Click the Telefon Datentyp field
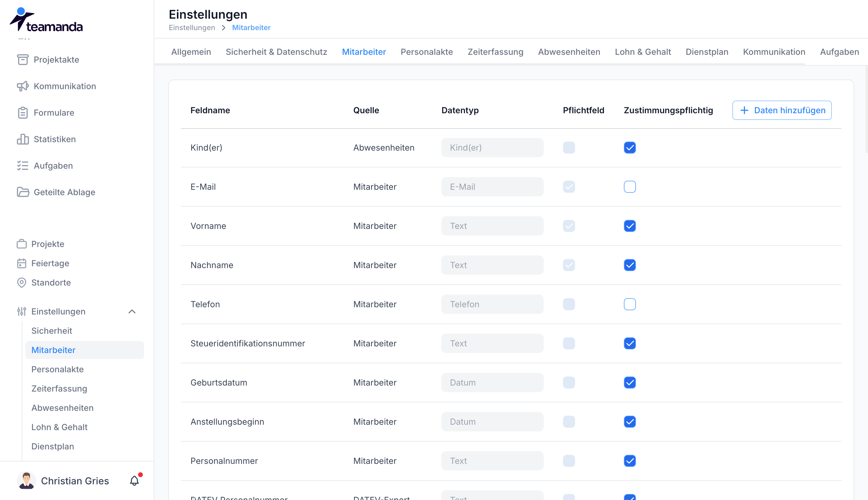 [492, 304]
